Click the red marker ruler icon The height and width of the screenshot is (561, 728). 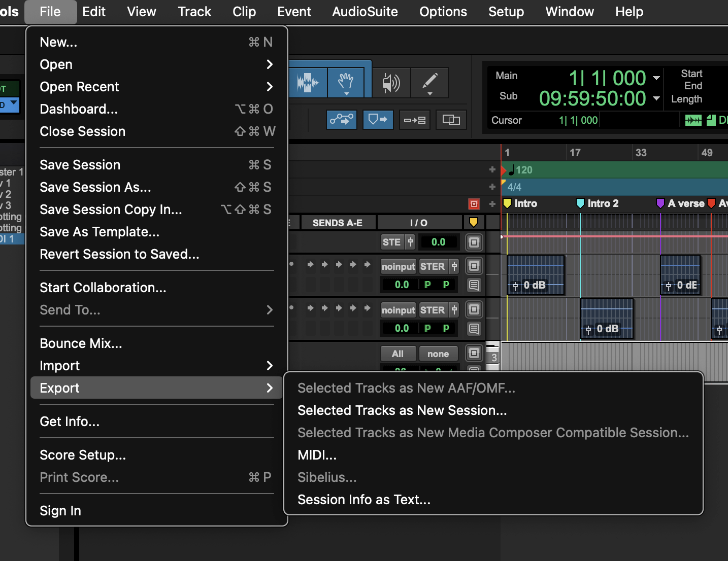[x=474, y=204]
